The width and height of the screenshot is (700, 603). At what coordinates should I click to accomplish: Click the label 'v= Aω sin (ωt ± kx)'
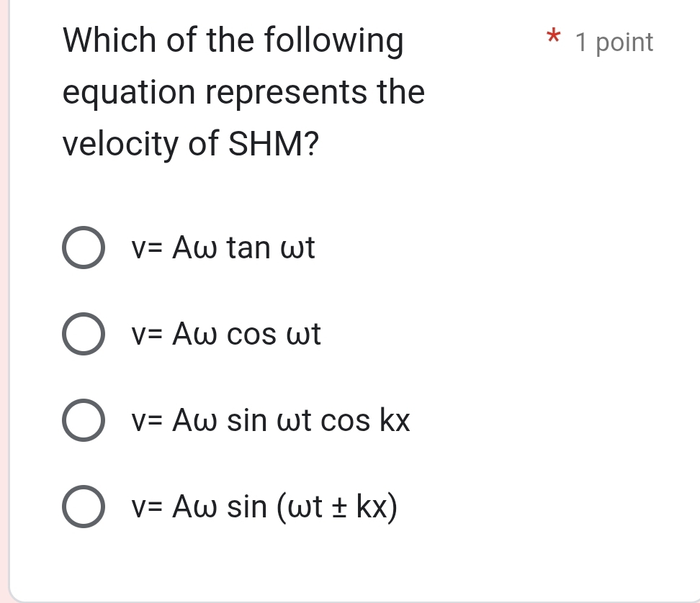point(264,508)
